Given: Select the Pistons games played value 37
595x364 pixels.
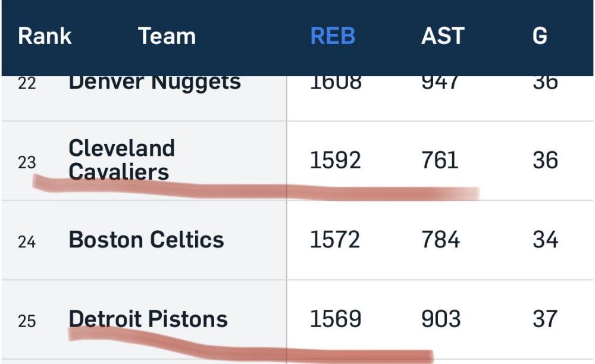Looking at the screenshot, I should (x=545, y=319).
